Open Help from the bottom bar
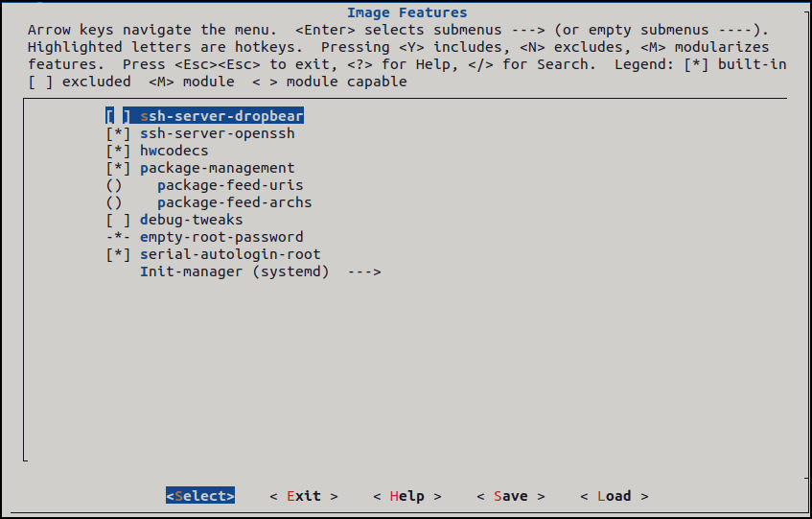The width and height of the screenshot is (812, 519). click(x=407, y=496)
